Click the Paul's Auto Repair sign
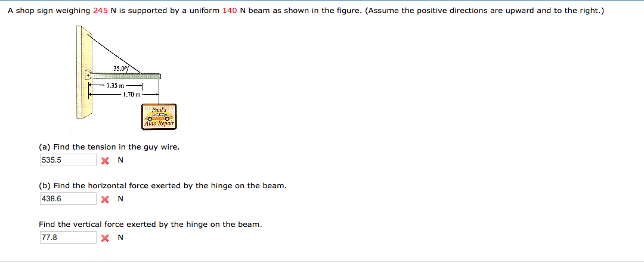The image size is (644, 274). [x=159, y=117]
